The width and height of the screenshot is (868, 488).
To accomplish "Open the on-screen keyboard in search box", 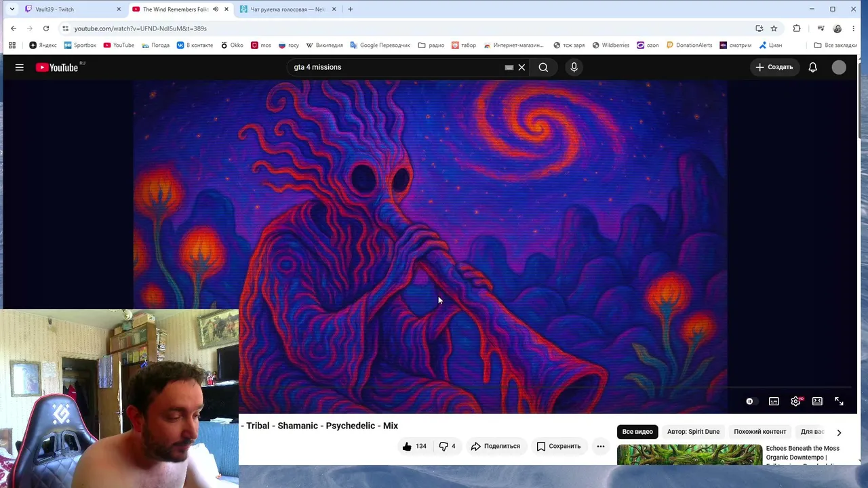I will pos(509,67).
